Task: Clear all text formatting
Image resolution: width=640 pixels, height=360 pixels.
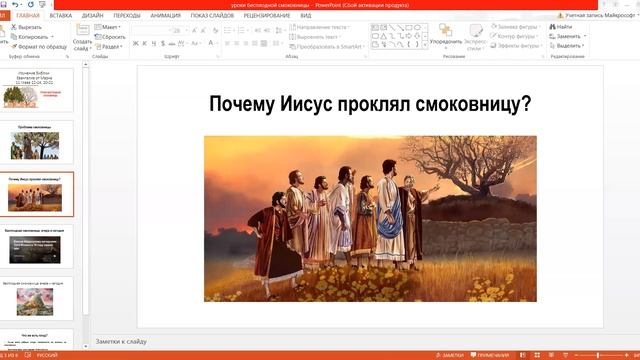Action: pos(215,31)
